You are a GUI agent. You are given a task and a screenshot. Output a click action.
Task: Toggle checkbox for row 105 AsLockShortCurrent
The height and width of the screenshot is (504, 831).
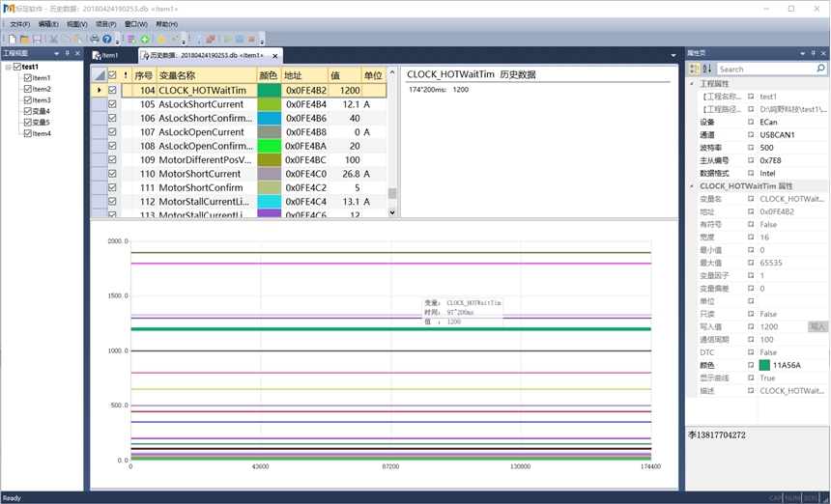point(113,104)
